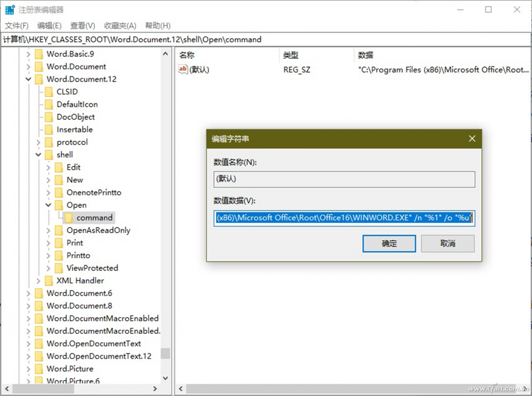Click the 取消 button
Screen dimensions: 532x396
[x=448, y=244]
